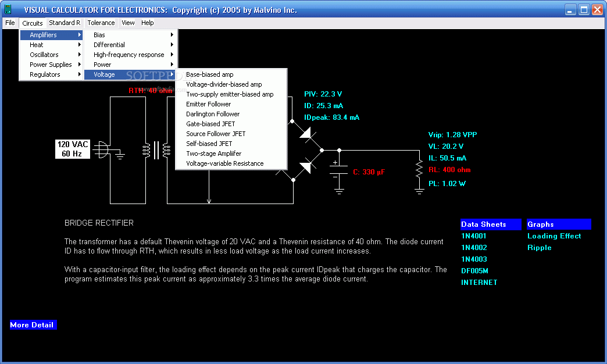Open the 1N4001 data sheet
Image resolution: width=607 pixels, height=364 pixels.
(x=473, y=236)
